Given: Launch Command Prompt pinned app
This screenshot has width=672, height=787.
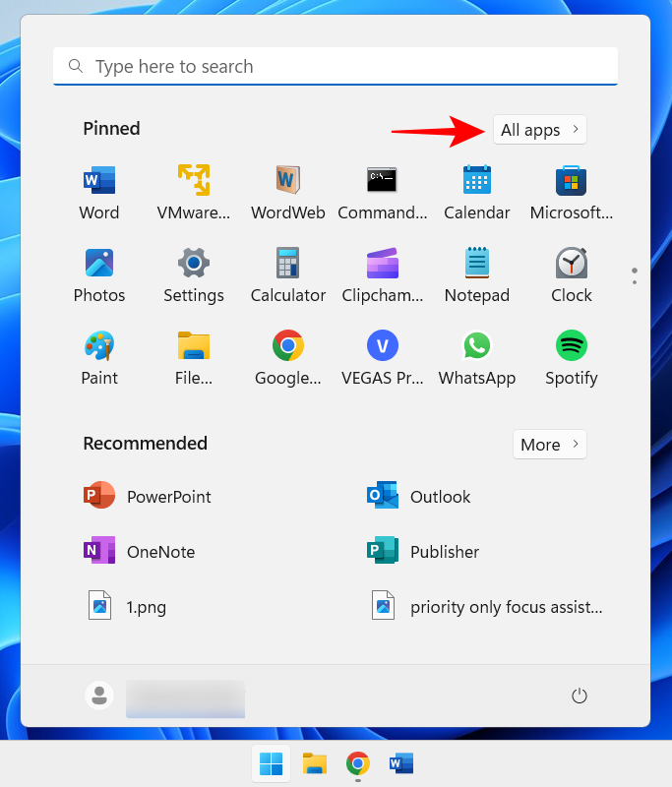Looking at the screenshot, I should point(383,193).
